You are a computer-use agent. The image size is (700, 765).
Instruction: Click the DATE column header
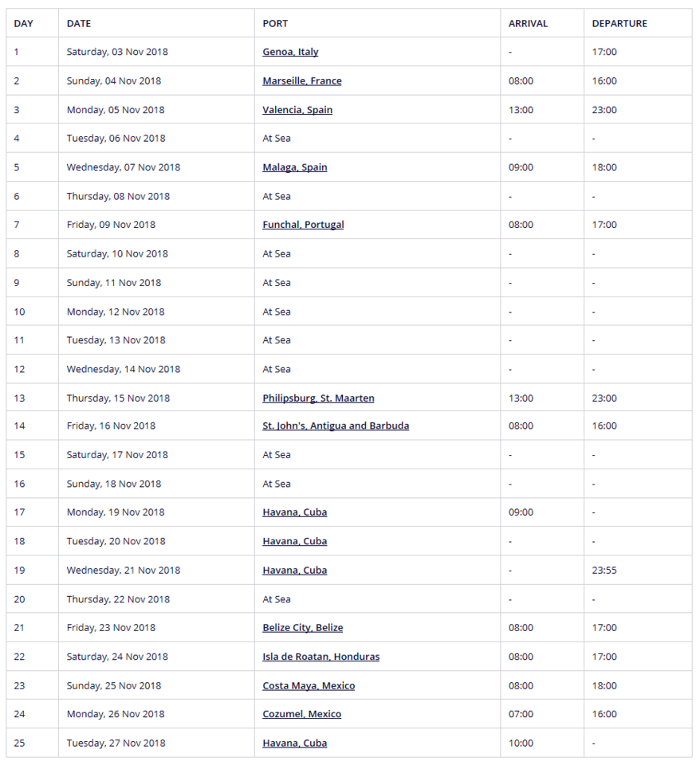[79, 23]
